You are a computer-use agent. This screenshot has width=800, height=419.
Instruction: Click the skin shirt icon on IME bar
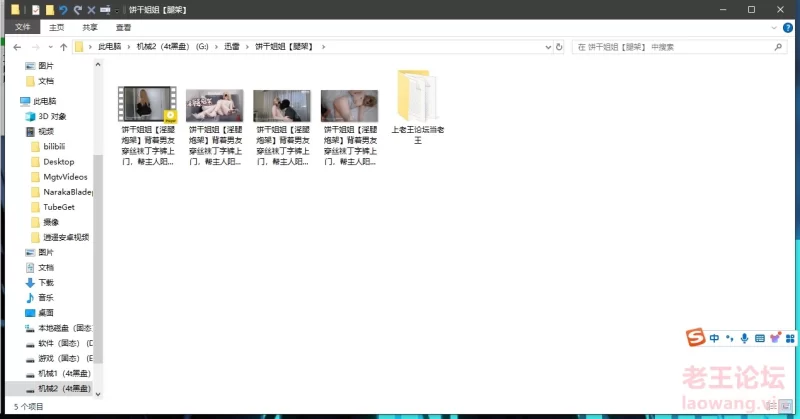[775, 337]
